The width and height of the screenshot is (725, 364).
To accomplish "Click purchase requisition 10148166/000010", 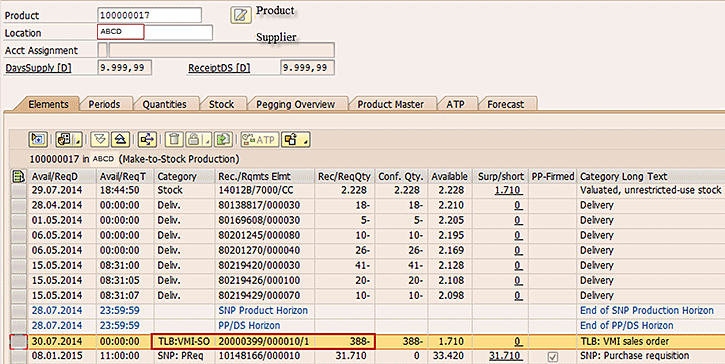I will 259,356.
